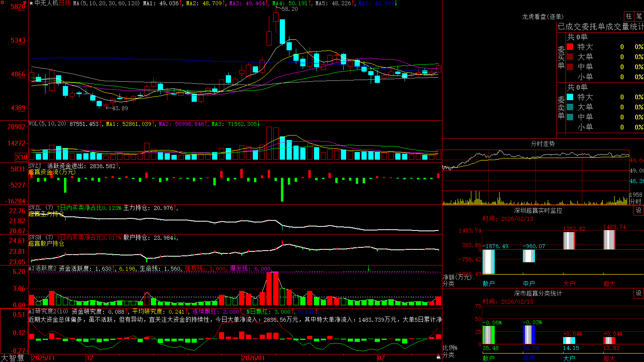The image size is (644, 362).
Task: Click the 委买单 共0单 row
Action: [x=577, y=37]
